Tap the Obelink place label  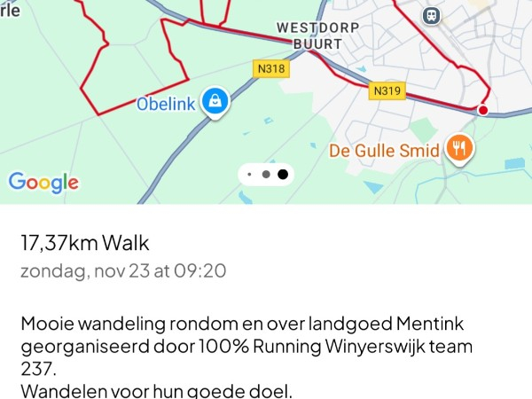(166, 104)
